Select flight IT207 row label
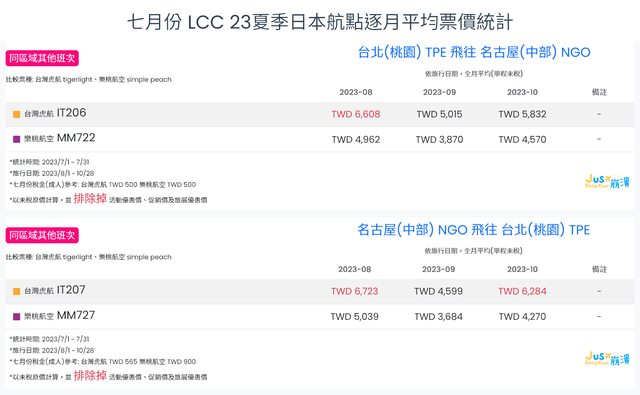640x395 pixels. click(55, 290)
